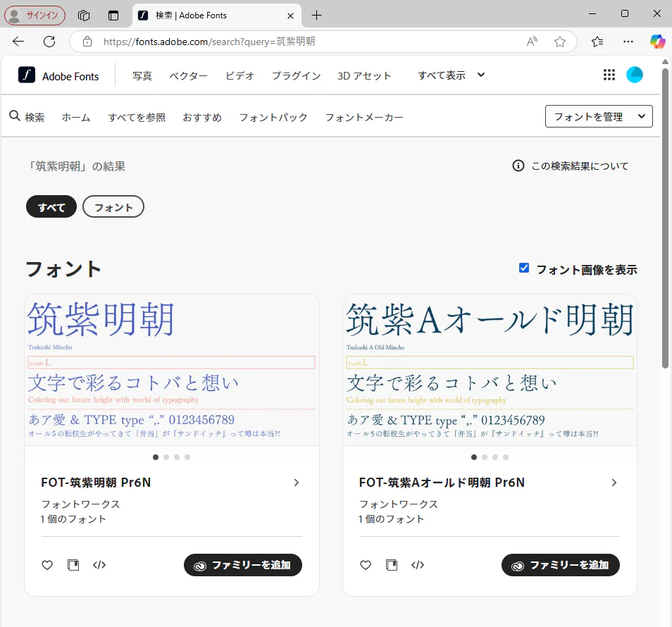Select third carousel dot on 筑紫明朝 card
This screenshot has height=627, width=672.
click(177, 457)
